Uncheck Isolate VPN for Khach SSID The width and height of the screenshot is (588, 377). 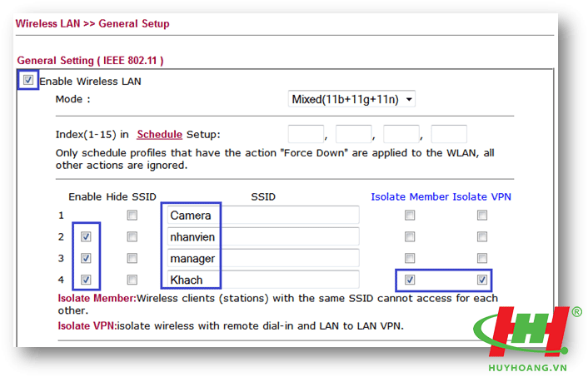tap(481, 280)
